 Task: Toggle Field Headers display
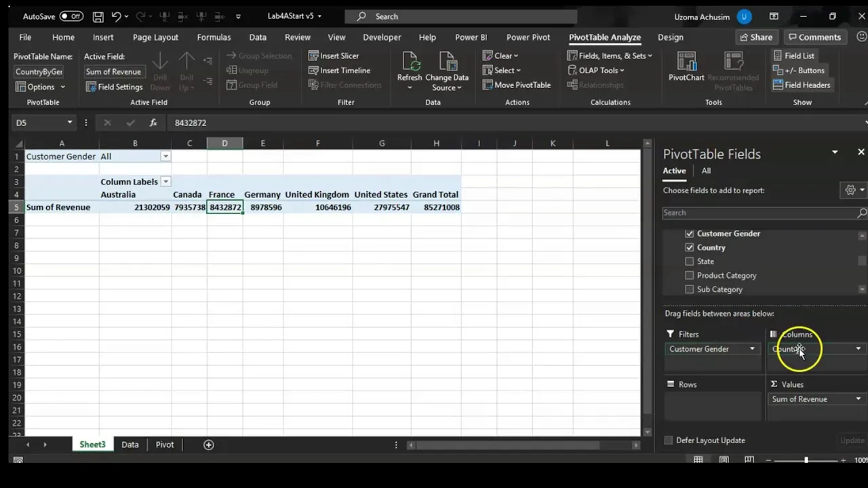coord(802,85)
